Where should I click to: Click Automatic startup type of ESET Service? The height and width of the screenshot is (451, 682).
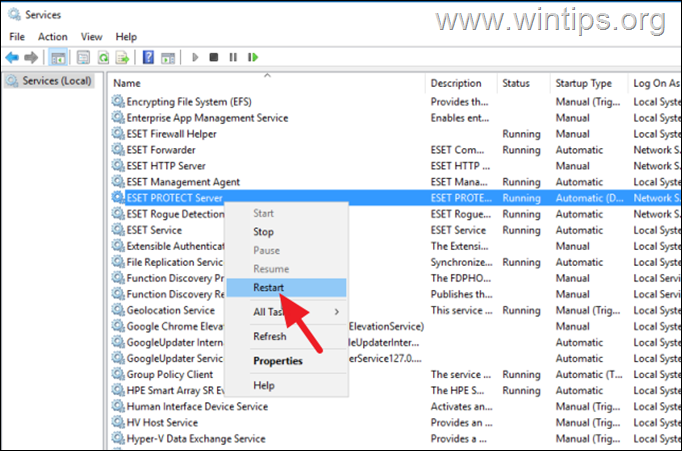coord(579,230)
